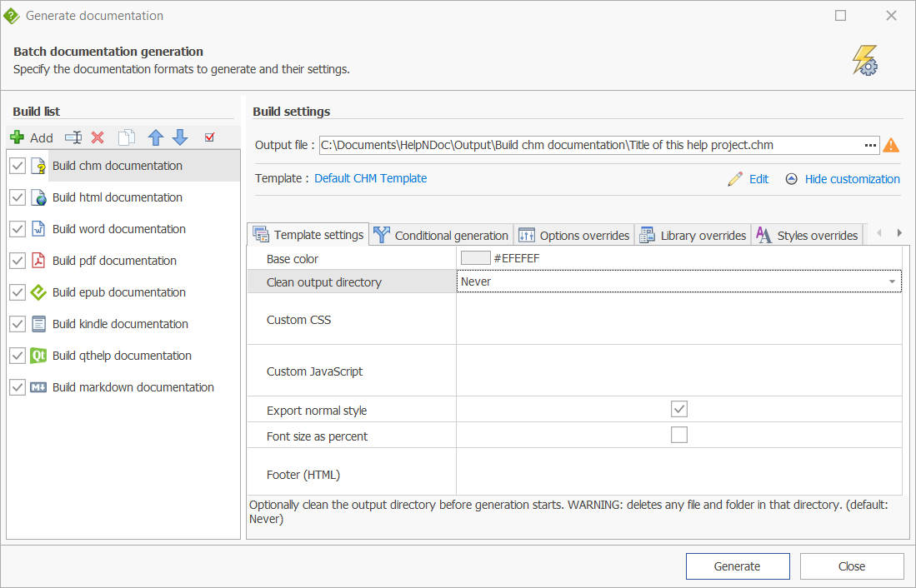Uncheck Build markdown documentation checkbox
916x588 pixels.
(x=18, y=387)
